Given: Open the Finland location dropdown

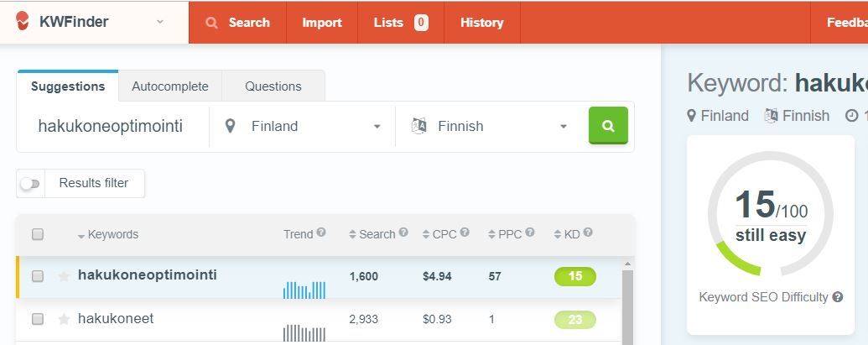Looking at the screenshot, I should (302, 126).
